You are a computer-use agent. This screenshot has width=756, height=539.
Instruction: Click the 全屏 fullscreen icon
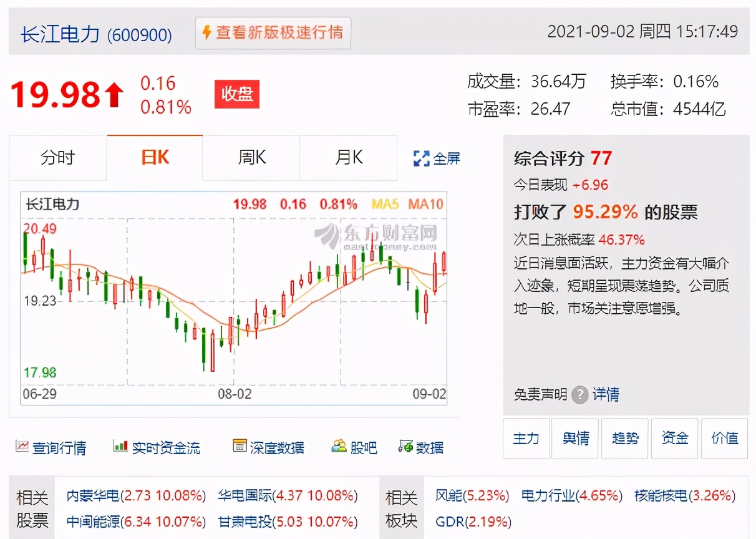tap(422, 157)
